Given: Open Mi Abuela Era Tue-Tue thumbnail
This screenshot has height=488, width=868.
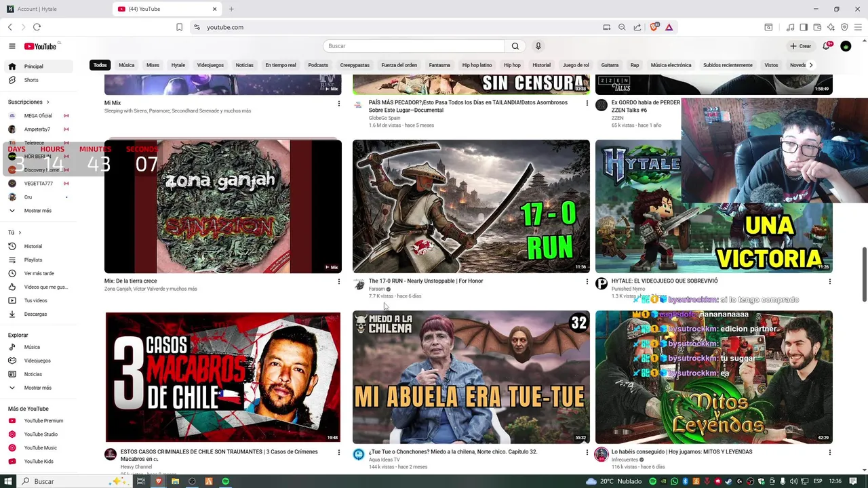Looking at the screenshot, I should pyautogui.click(x=471, y=377).
